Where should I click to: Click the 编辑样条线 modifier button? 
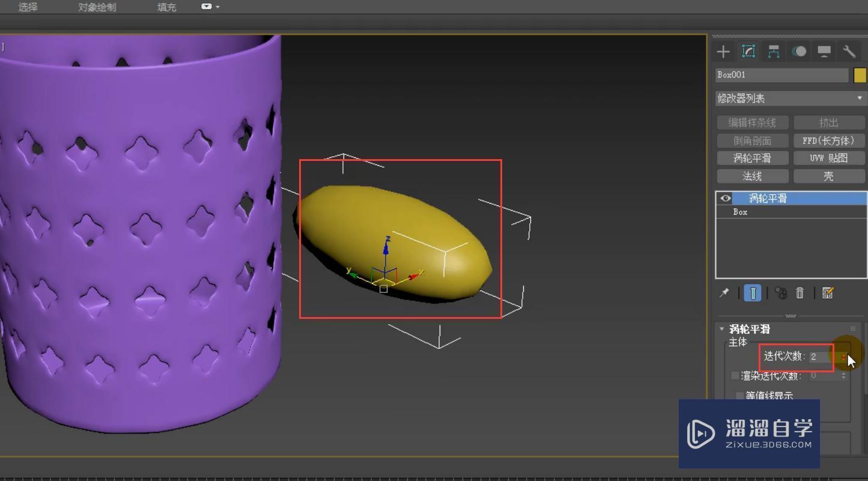pos(752,123)
